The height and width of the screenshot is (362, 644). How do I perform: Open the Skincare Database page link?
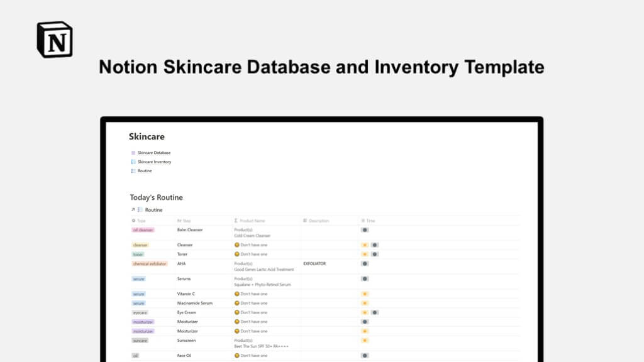(x=154, y=153)
